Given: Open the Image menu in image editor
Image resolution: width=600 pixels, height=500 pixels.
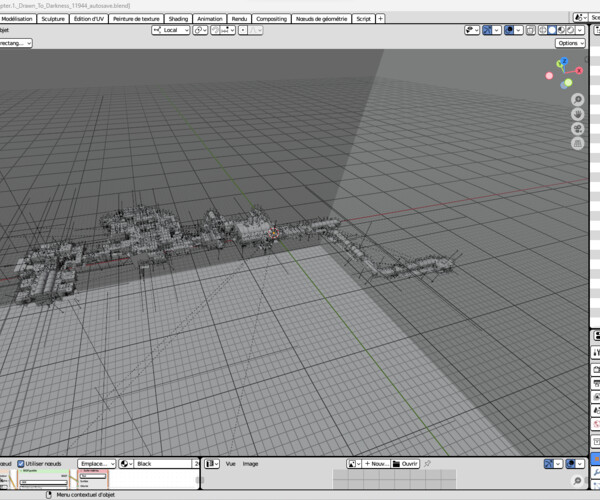Looking at the screenshot, I should pyautogui.click(x=250, y=464).
